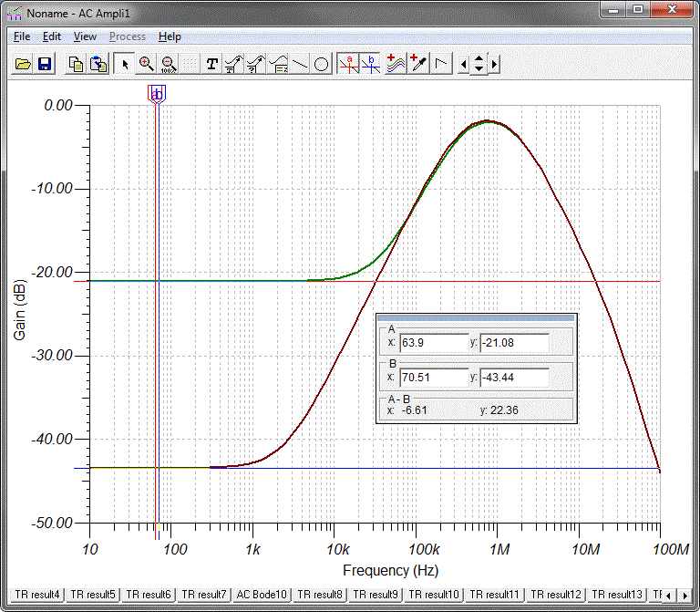Screen dimensions: 700x612
Task: Open the View menu
Action: 85,36
